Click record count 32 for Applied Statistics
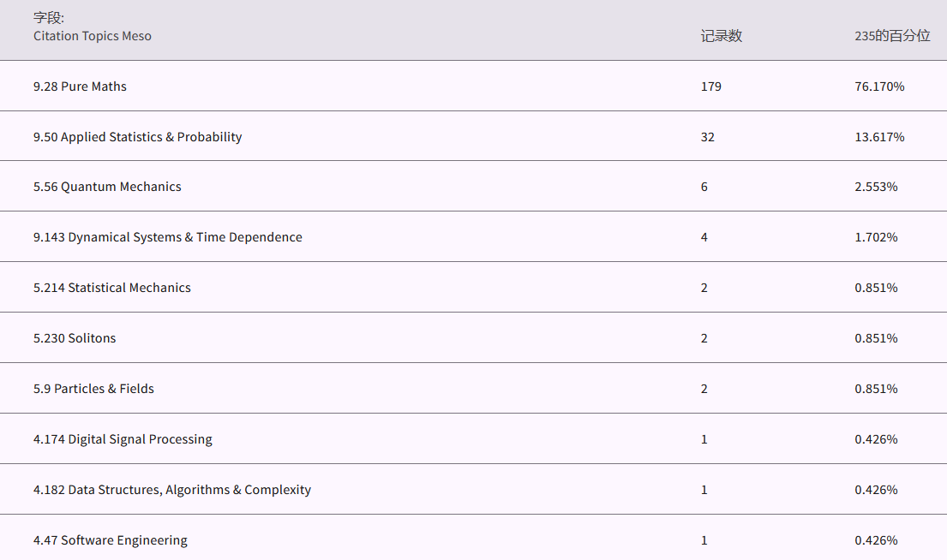Viewport: 947px width, 560px height. [707, 137]
